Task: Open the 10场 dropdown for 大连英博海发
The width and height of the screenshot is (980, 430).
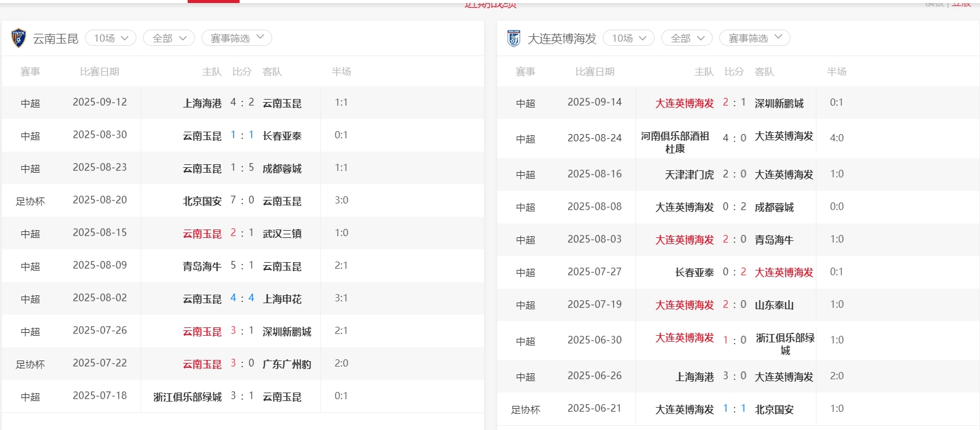Action: [629, 38]
